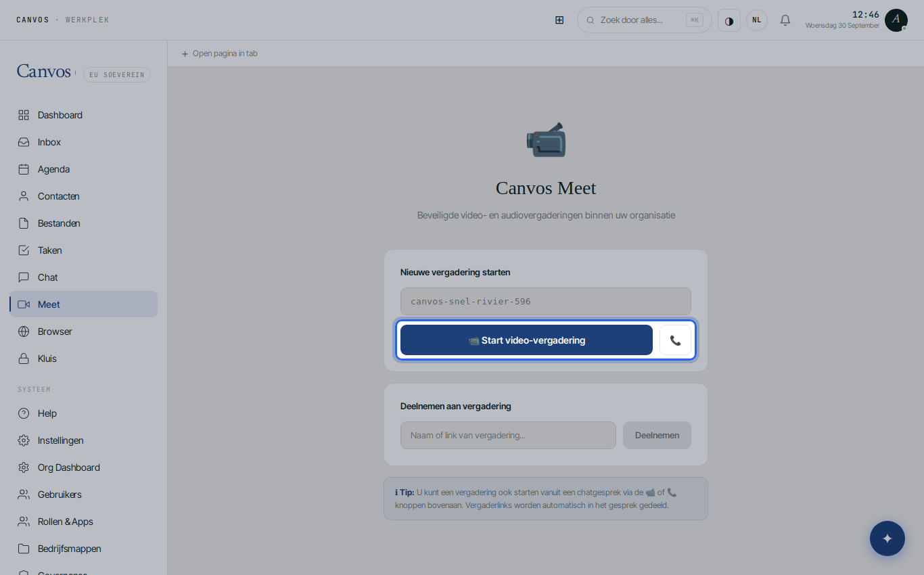Screen dimensions: 924x575
Task: Click the Canvos logo in sidebar
Action: 44,71
